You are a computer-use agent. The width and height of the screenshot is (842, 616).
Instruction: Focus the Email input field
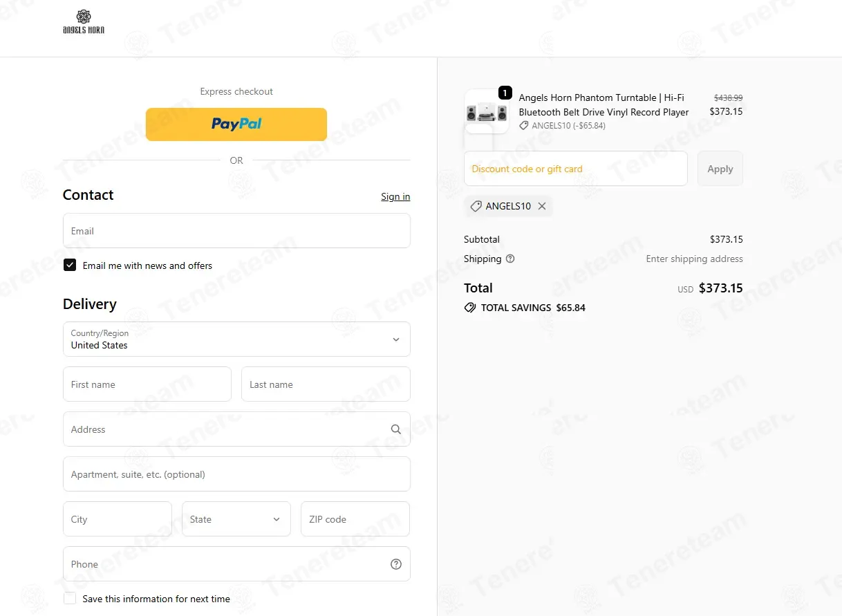coord(236,230)
